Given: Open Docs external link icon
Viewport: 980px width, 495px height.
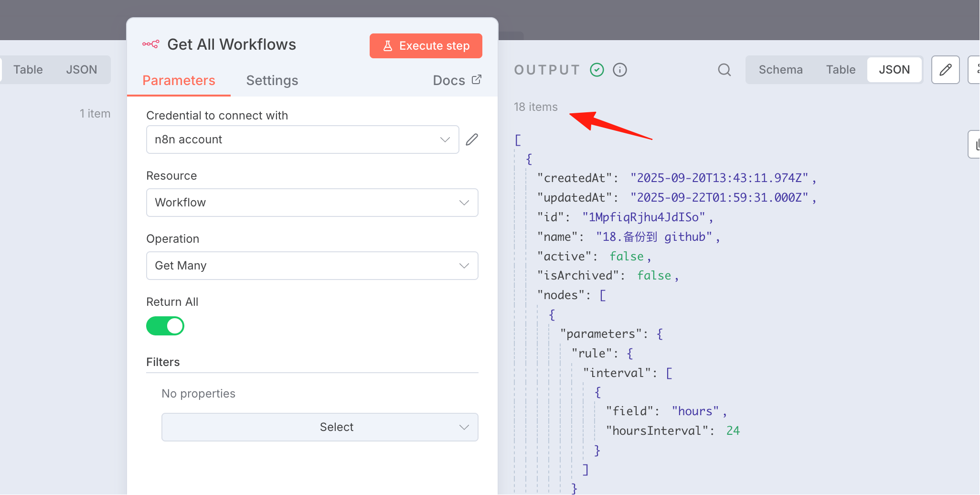Looking at the screenshot, I should point(477,80).
